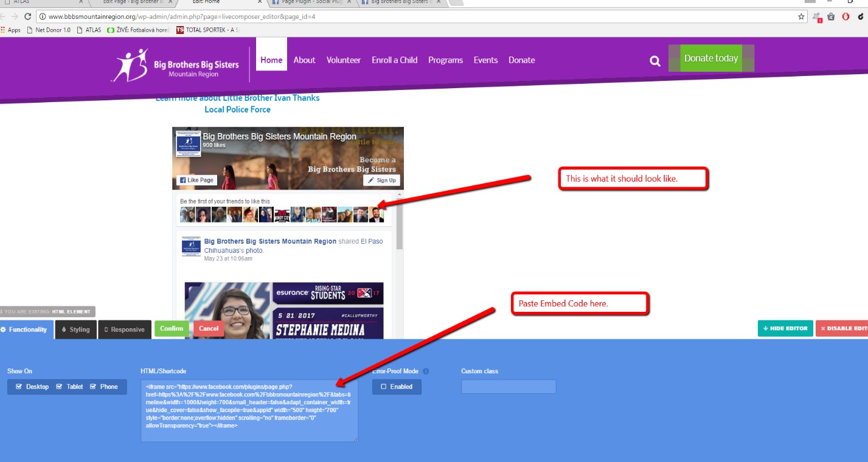Image resolution: width=868 pixels, height=462 pixels.
Task: Click the May 23 at 10:06am timestamp
Action: [228, 258]
